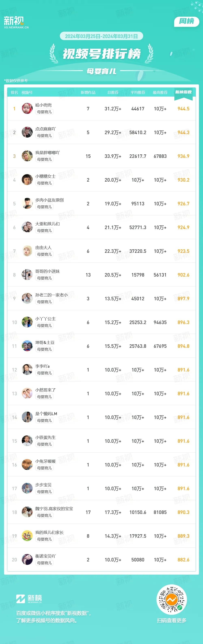Click the 总推荐 column header

tap(113, 93)
